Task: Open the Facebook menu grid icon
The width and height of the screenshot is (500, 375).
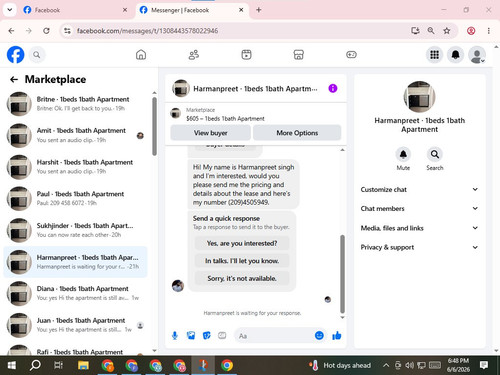Action: [x=434, y=55]
